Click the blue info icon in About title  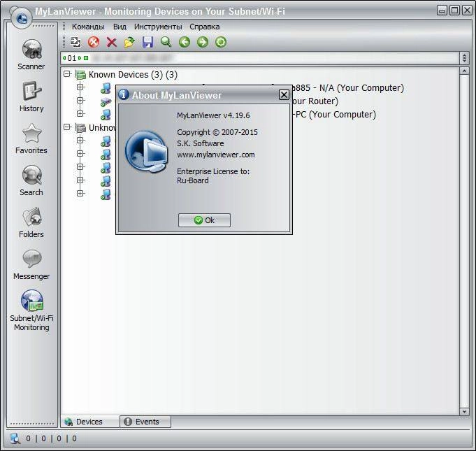click(x=124, y=94)
